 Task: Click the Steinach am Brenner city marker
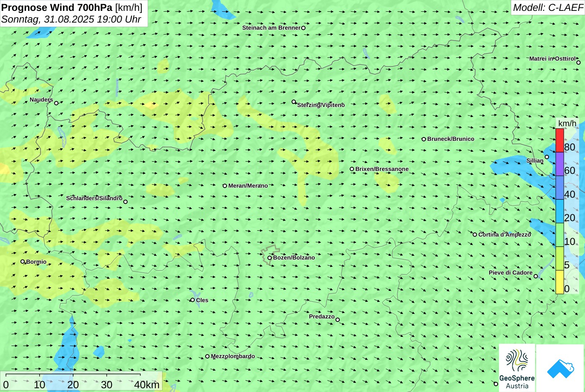tap(303, 28)
